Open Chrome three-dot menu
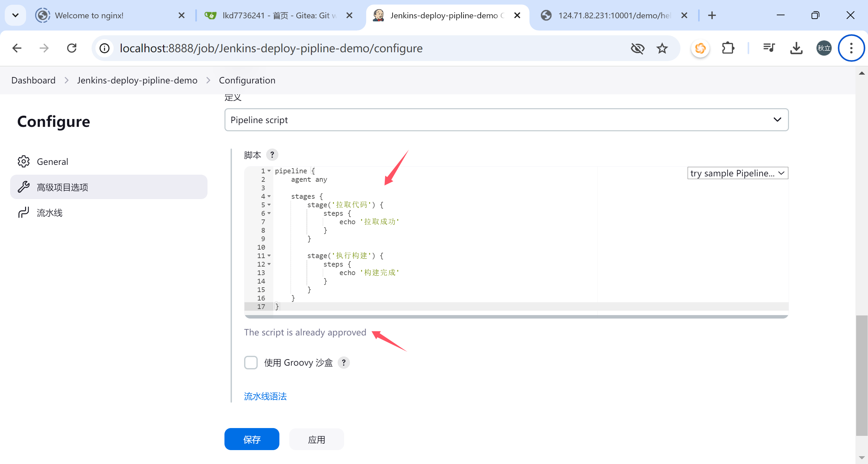This screenshot has width=868, height=464. (x=851, y=48)
